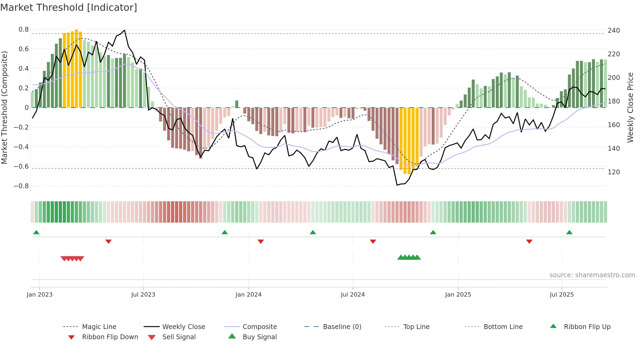
Task: Toggle the Weekly Close legend entry
Action: click(174, 327)
